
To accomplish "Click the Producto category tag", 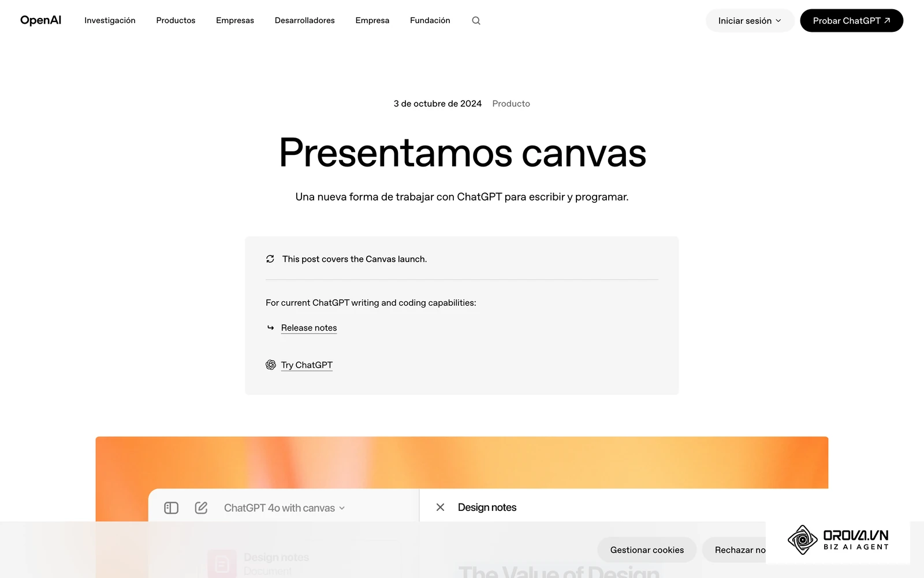I will click(x=511, y=103).
